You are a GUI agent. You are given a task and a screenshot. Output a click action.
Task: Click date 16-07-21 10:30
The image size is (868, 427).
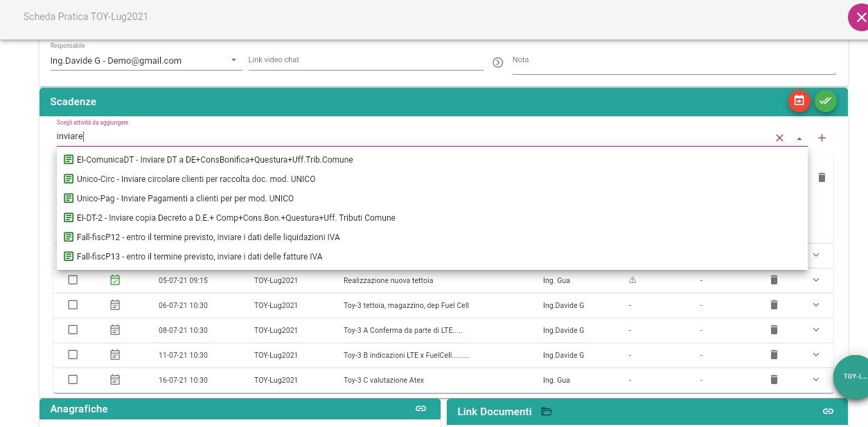tap(183, 380)
